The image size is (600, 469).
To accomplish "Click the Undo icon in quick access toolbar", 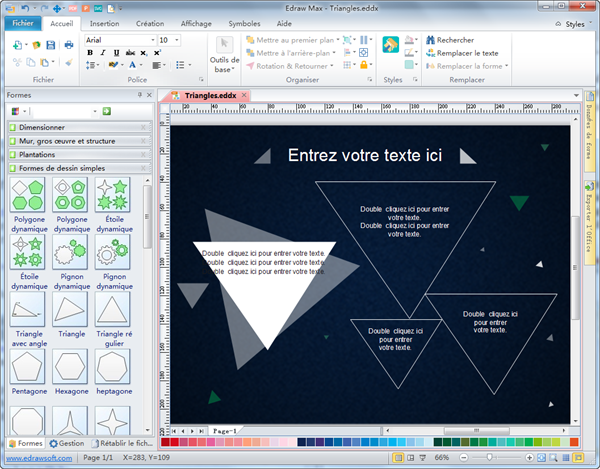I will 25,8.
